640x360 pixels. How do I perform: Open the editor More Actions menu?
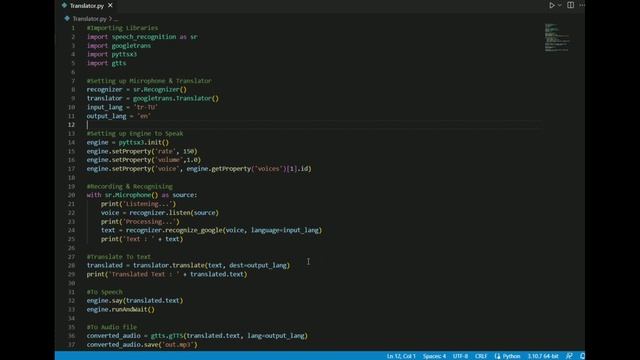582,5
